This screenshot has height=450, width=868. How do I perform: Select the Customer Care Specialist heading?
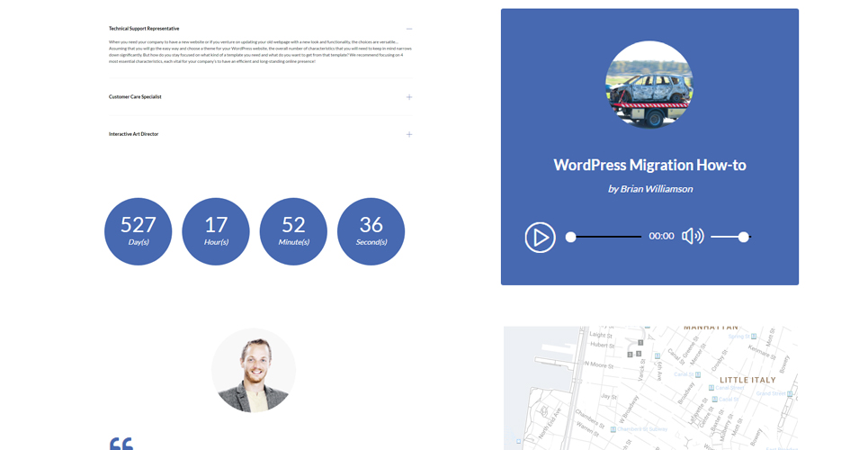pos(135,96)
